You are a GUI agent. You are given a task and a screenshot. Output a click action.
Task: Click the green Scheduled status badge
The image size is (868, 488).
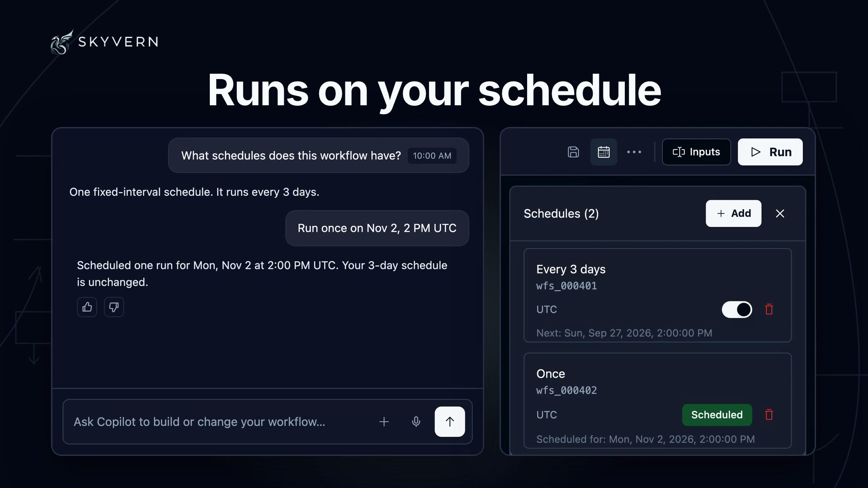click(717, 415)
